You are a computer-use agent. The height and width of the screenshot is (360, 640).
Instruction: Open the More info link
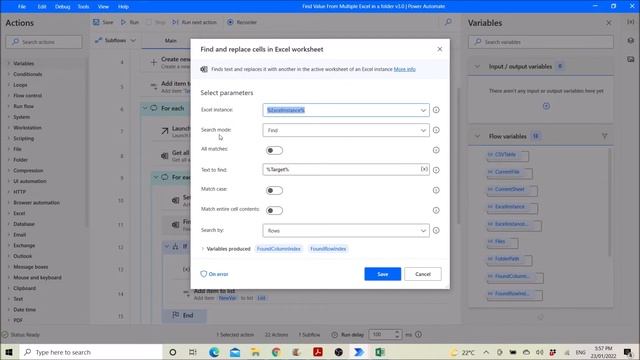click(404, 69)
